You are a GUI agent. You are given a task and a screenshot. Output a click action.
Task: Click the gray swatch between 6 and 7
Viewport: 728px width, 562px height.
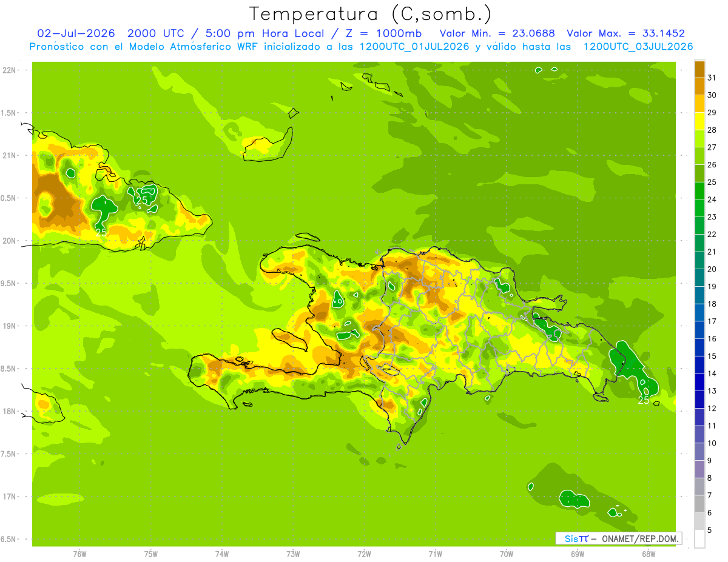click(699, 504)
